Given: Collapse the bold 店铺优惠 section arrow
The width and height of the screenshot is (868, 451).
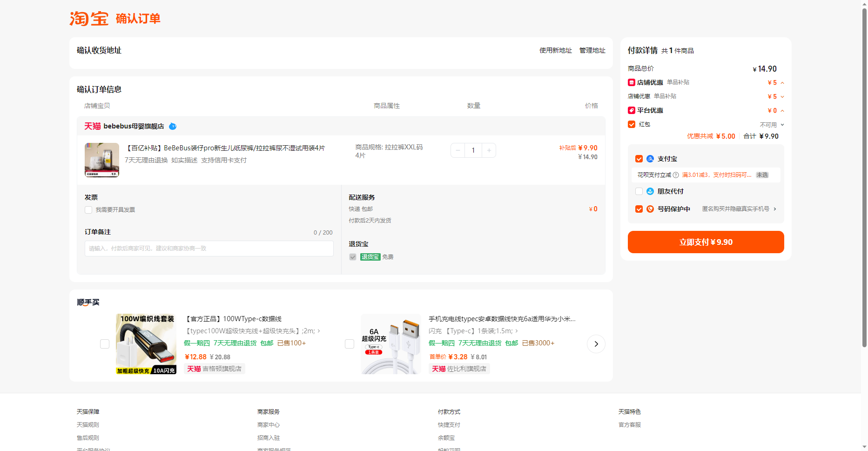Looking at the screenshot, I should [782, 83].
